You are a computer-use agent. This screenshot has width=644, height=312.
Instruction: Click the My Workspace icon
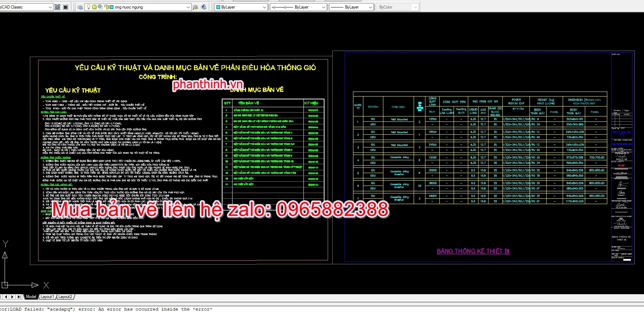pos(66,7)
